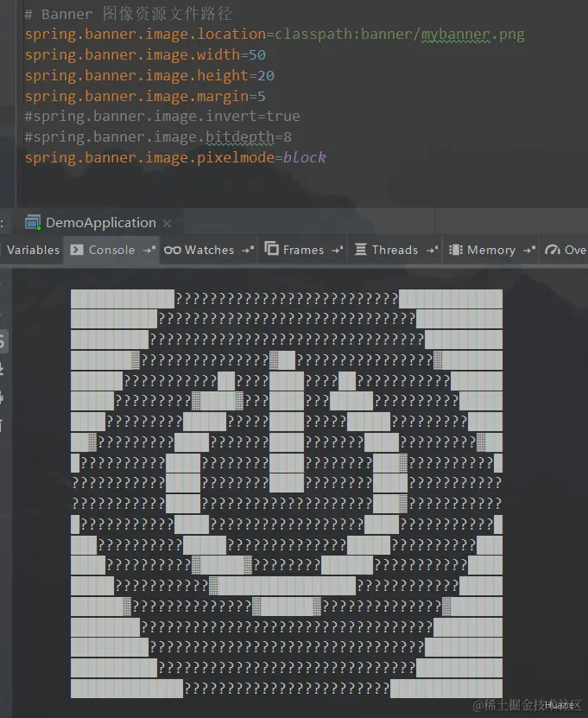Click the Overhead gauge icon
The height and width of the screenshot is (718, 588).
553,250
